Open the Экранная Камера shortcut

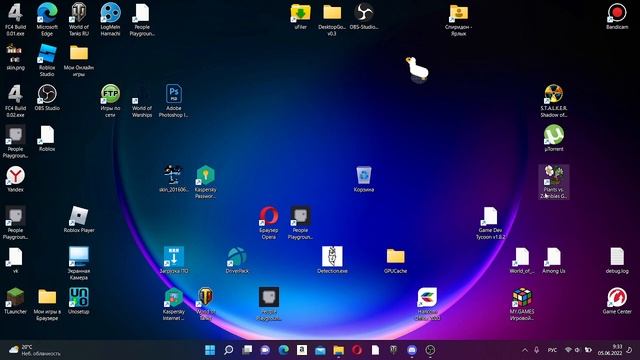click(79, 263)
